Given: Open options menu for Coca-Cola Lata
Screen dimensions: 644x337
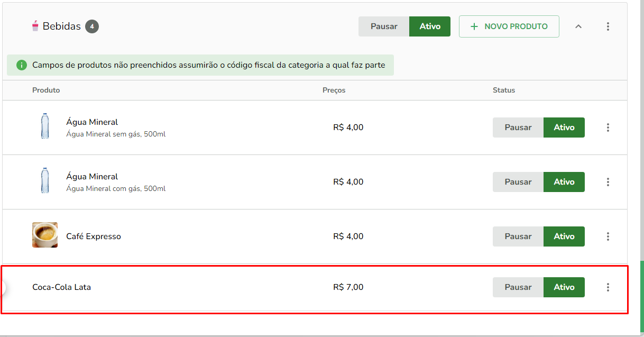Looking at the screenshot, I should point(608,287).
